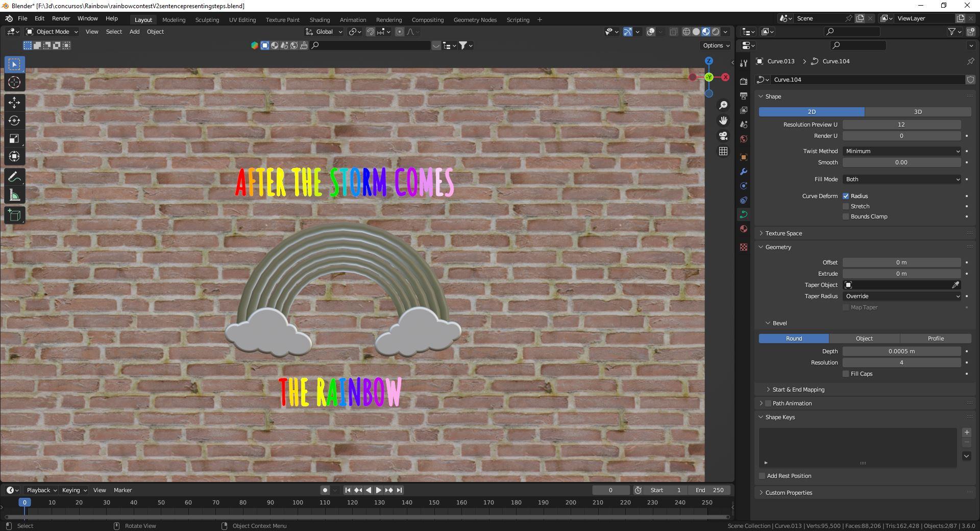Screen dimensions: 980x531
Task: Select the Measure ruler tool
Action: 14,196
